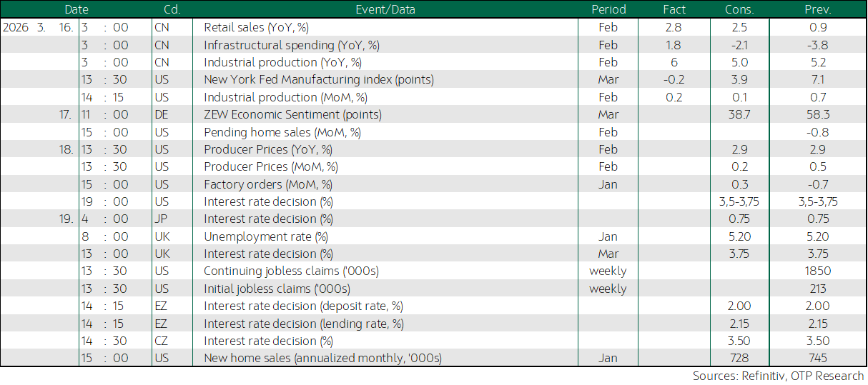Select ZEW Economic Sentiment event
The width and height of the screenshot is (868, 385).
[292, 114]
